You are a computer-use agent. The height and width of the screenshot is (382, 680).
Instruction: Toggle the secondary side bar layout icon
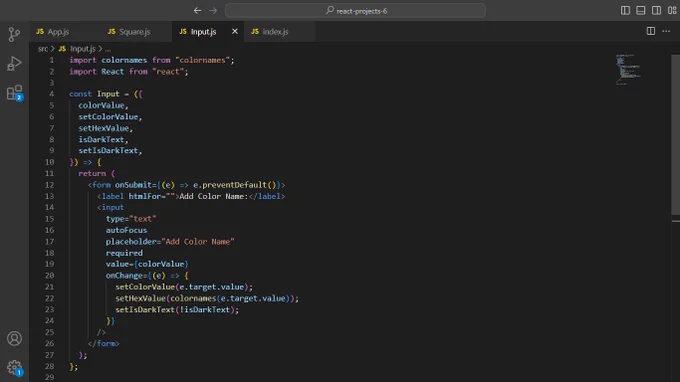pos(656,10)
